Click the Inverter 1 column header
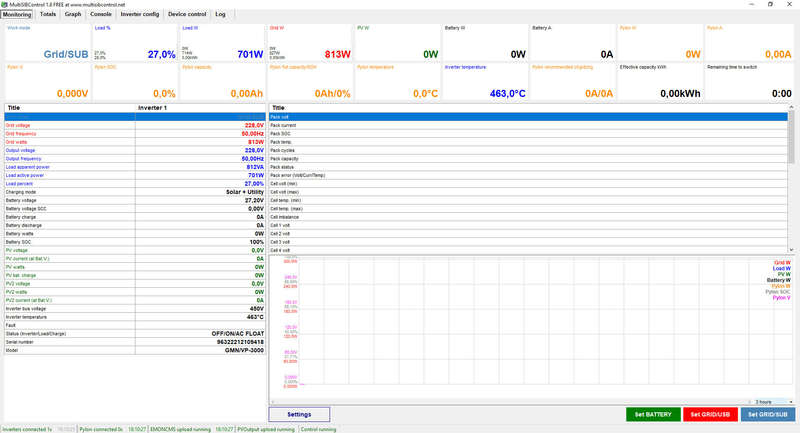800x433 pixels. (x=201, y=108)
